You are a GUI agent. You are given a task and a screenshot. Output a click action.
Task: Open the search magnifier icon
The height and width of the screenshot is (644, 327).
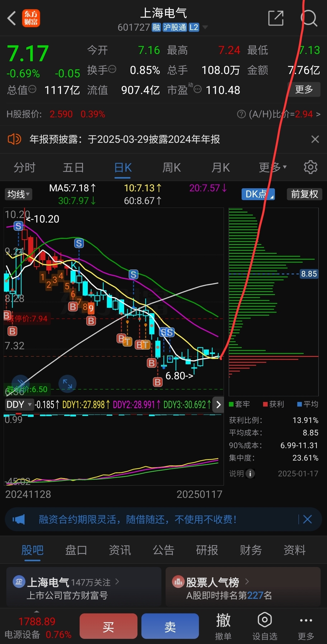click(x=309, y=18)
